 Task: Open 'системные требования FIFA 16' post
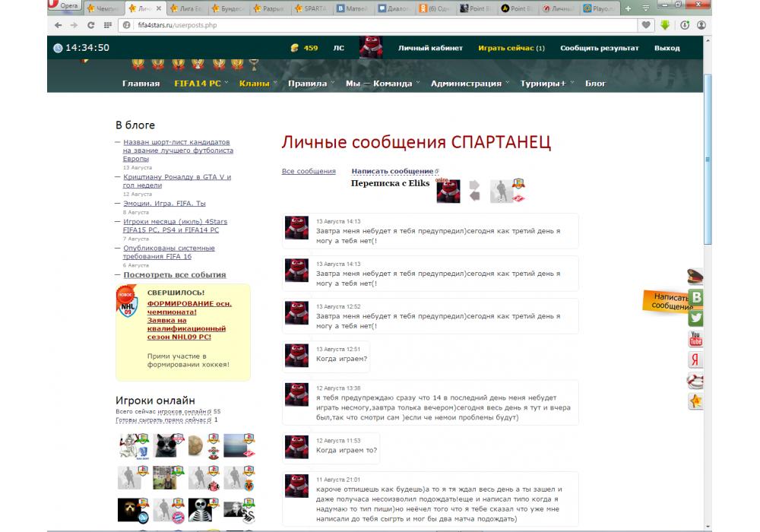169,252
